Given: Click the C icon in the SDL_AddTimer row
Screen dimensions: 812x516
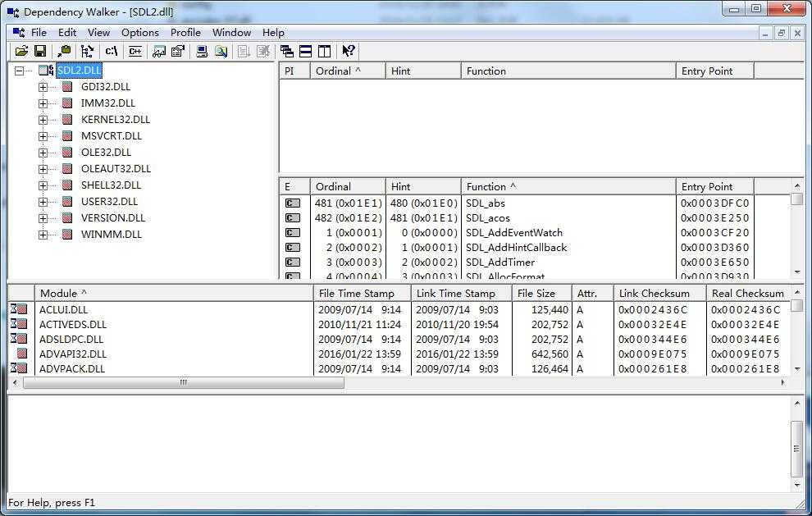Looking at the screenshot, I should 293,263.
